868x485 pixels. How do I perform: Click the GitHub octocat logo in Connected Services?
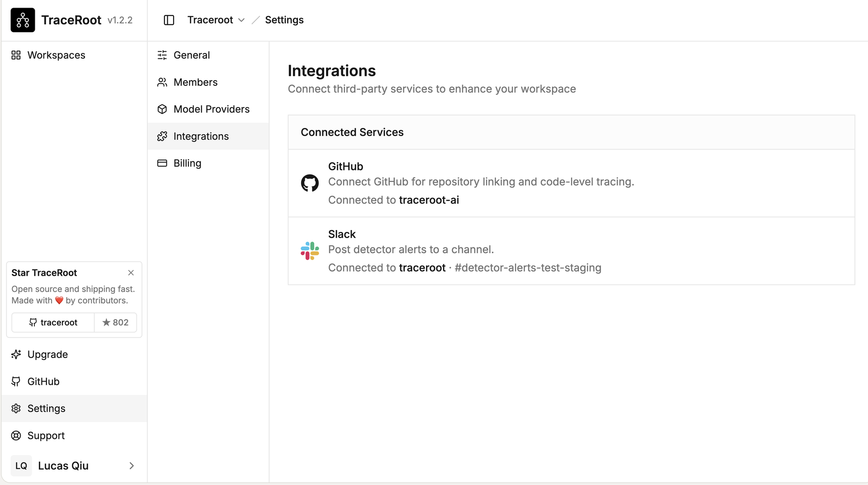pos(310,183)
